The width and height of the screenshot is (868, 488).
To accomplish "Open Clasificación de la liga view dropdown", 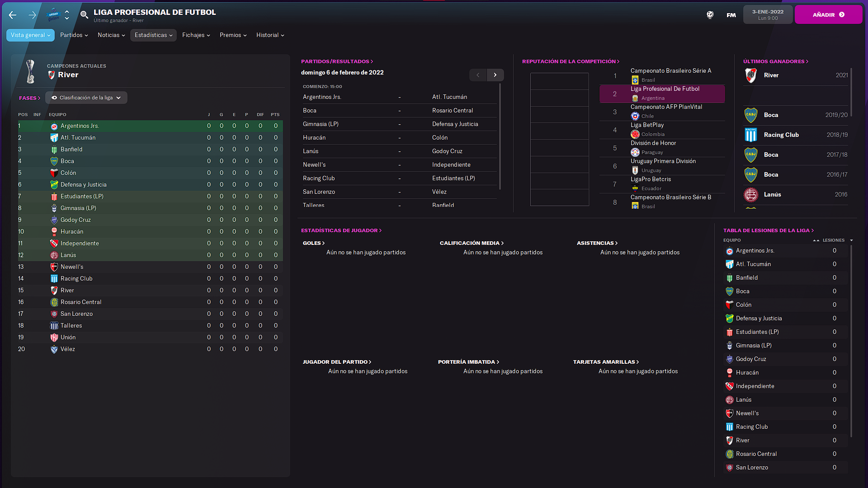I will click(x=86, y=98).
